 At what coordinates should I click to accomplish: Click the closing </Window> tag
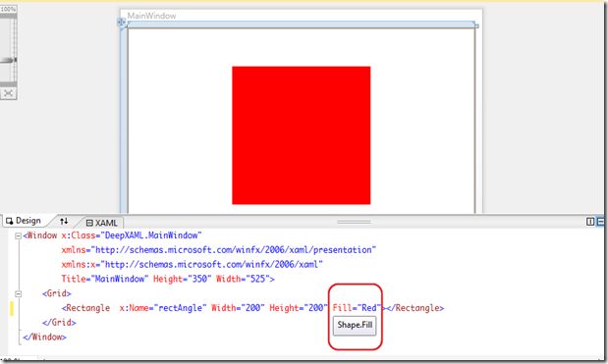(x=44, y=337)
